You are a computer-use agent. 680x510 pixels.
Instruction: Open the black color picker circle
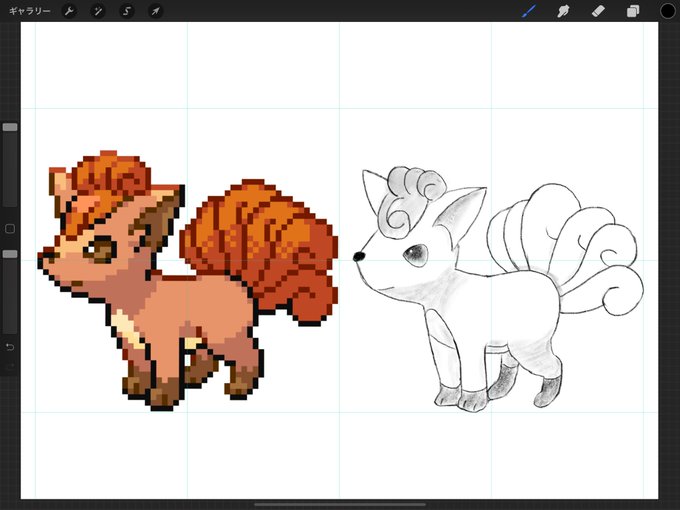coord(667,11)
